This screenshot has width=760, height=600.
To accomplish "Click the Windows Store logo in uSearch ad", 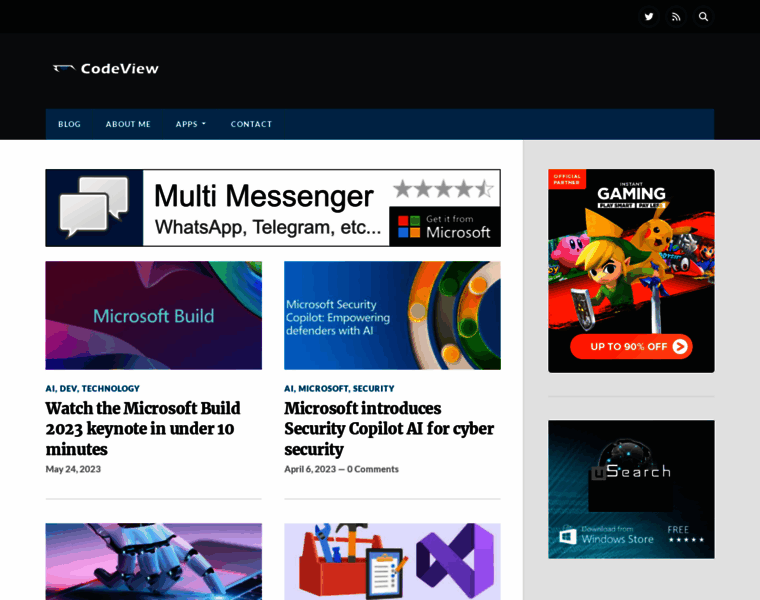I will 568,536.
